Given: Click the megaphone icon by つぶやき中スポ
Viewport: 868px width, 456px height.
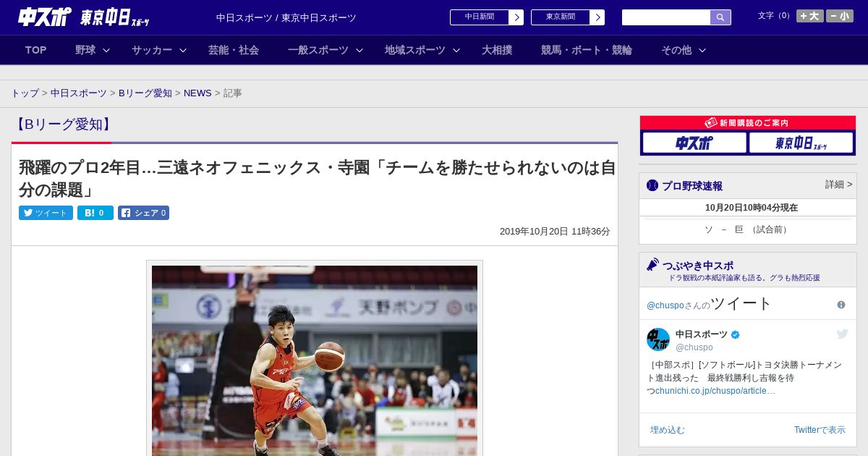Looking at the screenshot, I should 652,264.
